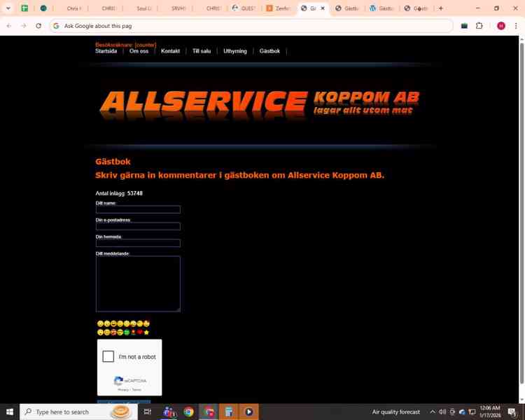
Task: Click the browser reload icon
Action: (x=38, y=26)
